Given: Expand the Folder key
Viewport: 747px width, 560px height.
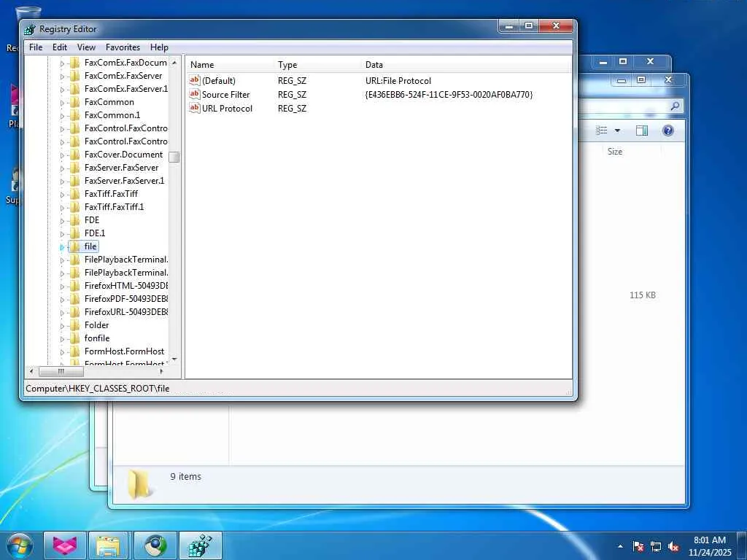Looking at the screenshot, I should (x=62, y=326).
